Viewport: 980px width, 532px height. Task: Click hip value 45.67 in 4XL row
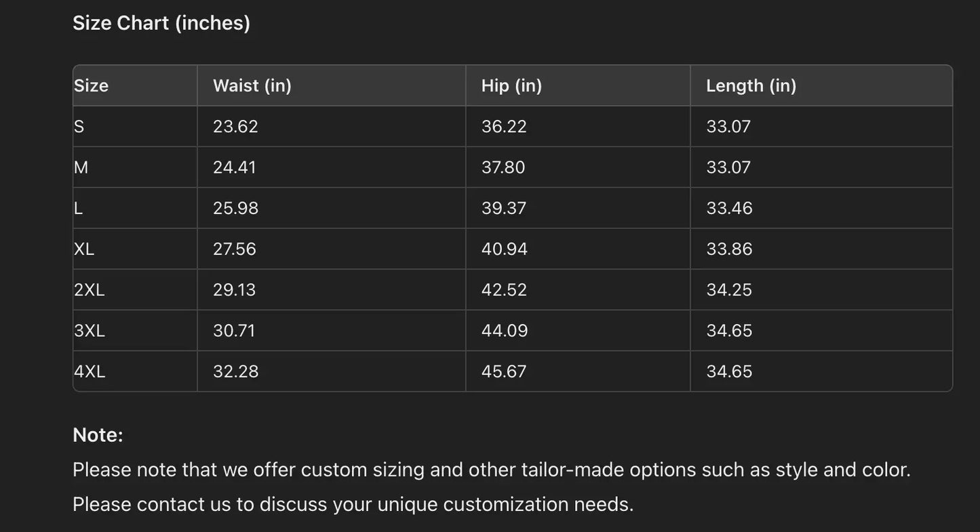[504, 372]
